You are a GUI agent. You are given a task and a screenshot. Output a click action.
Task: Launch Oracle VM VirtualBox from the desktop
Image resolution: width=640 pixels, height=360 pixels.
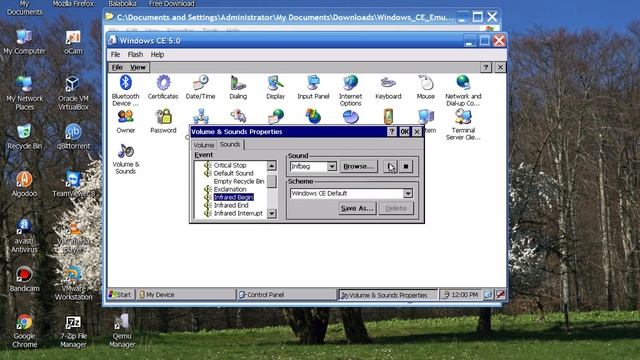coord(73,93)
